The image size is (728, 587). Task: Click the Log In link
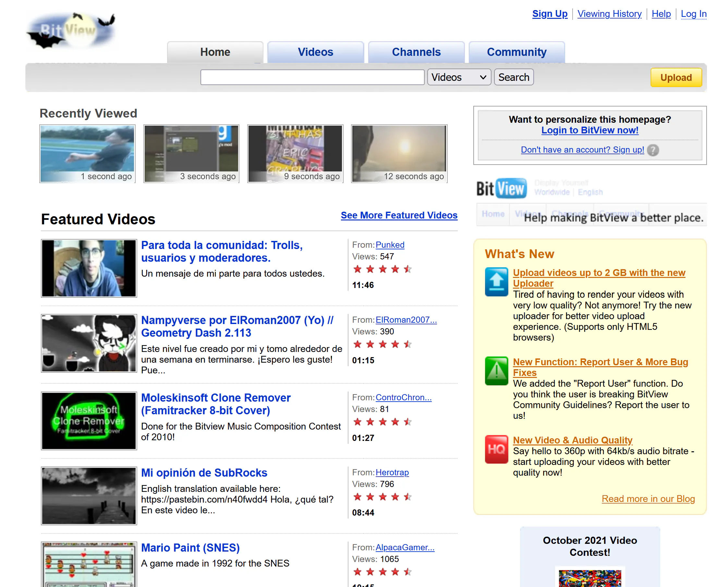(693, 14)
